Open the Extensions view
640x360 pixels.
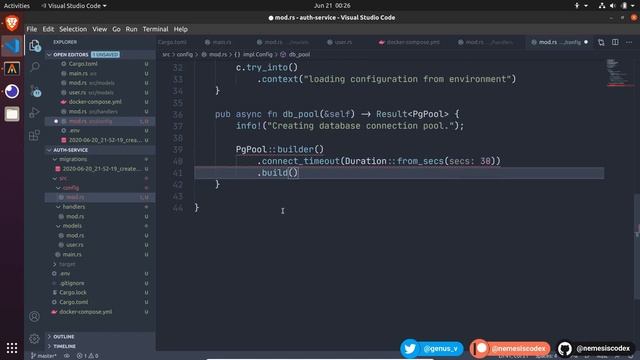[x=35, y=135]
